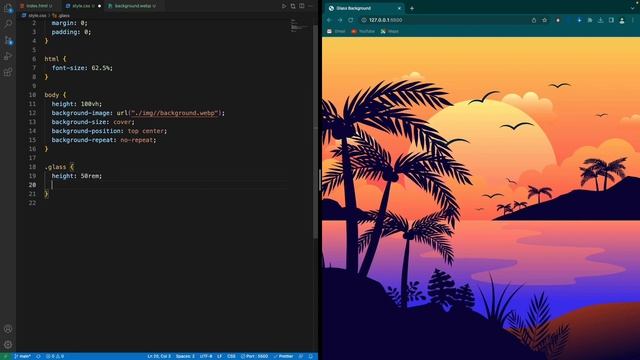This screenshot has height=360, width=640.
Task: Change end of line sequence LF
Action: 219,356
